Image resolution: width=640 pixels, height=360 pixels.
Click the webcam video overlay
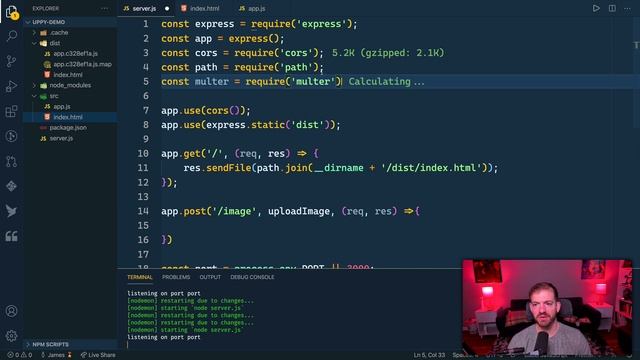(x=547, y=307)
